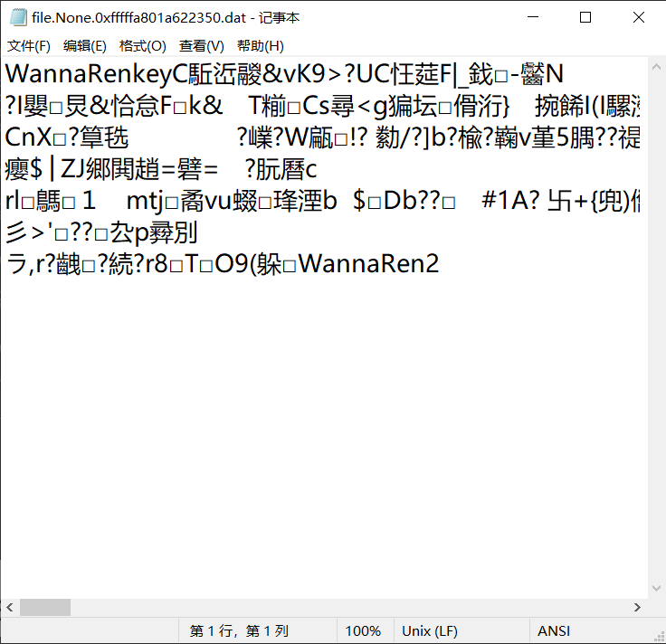Click the 100% zoom level in status bar
This screenshot has width=666, height=644.
(363, 631)
